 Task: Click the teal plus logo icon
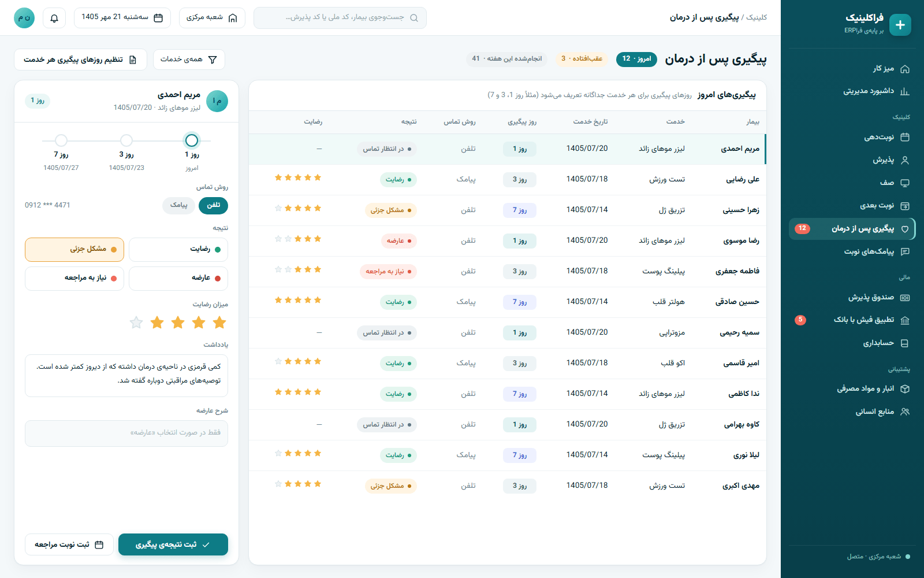900,25
